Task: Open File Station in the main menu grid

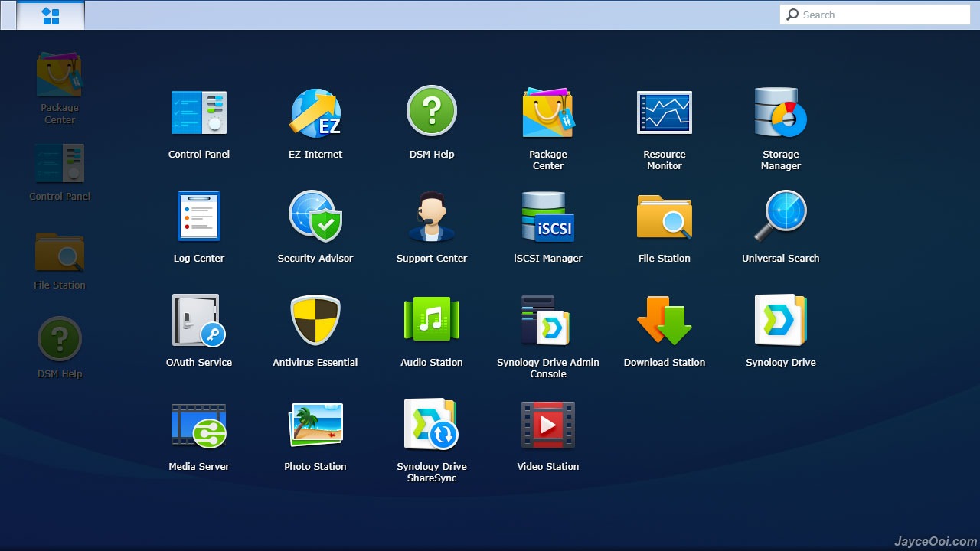Action: (x=665, y=217)
